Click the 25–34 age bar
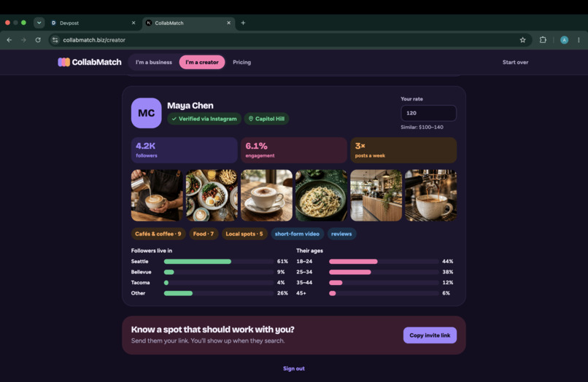This screenshot has width=588, height=382. pyautogui.click(x=384, y=272)
